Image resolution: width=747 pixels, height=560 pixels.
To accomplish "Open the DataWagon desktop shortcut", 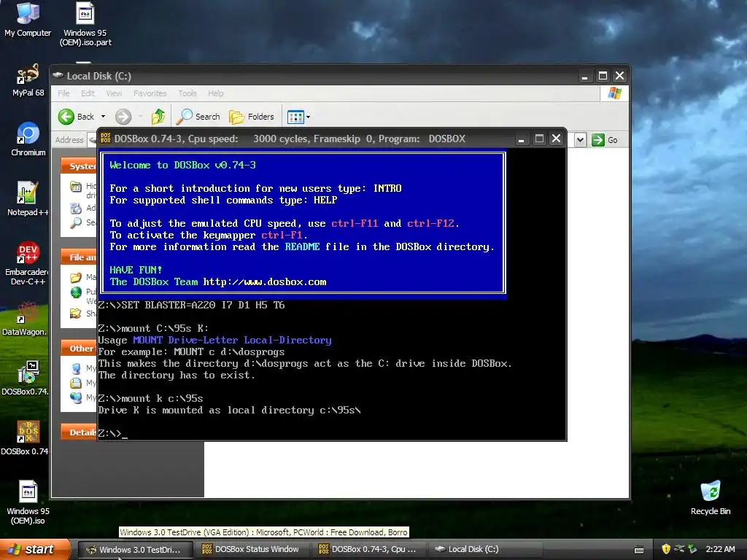I will pyautogui.click(x=25, y=318).
